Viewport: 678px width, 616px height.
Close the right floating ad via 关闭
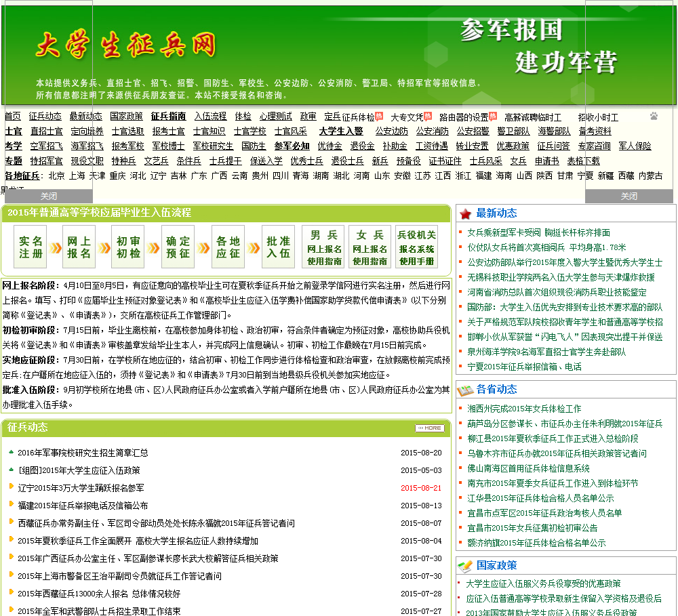[629, 197]
